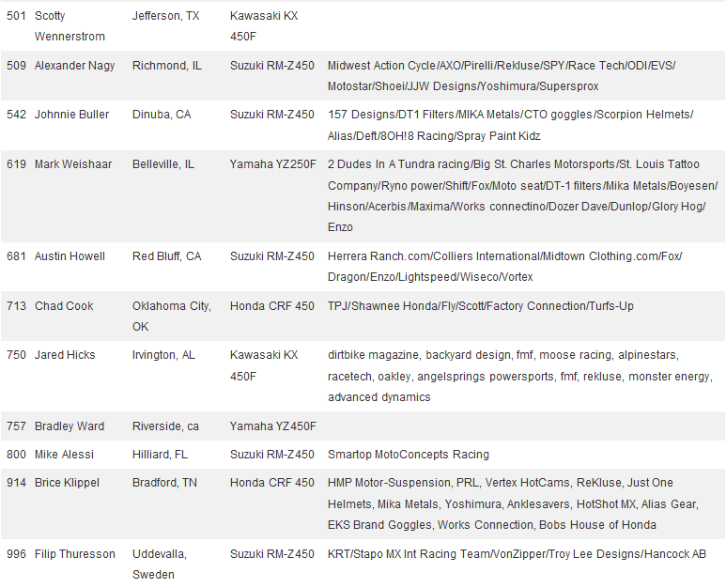Click rider name Johnnie Buller
This screenshot has width=726, height=588.
[x=72, y=115]
